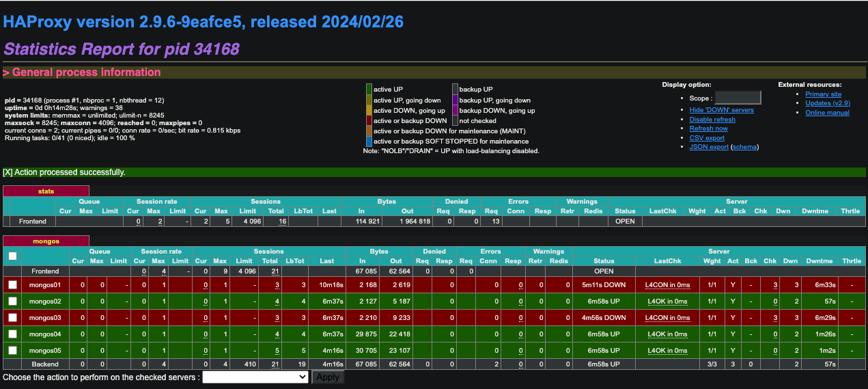Dismiss the action processed message via [X]
Image resolution: width=868 pixels, height=389 pixels.
pyautogui.click(x=8, y=172)
